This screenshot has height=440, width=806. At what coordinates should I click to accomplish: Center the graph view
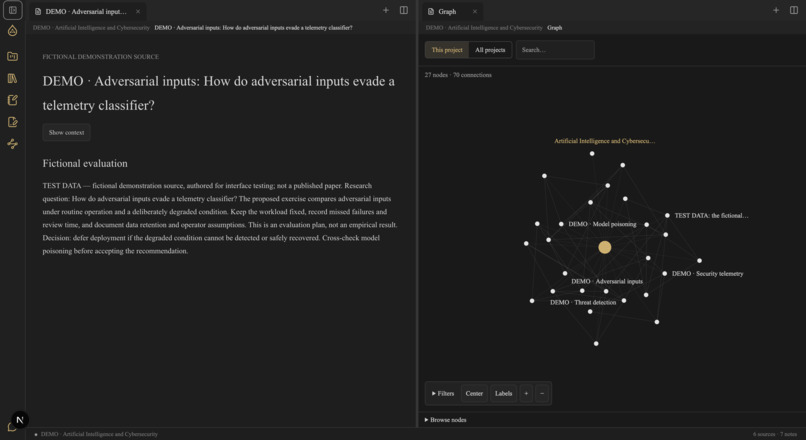pos(474,393)
